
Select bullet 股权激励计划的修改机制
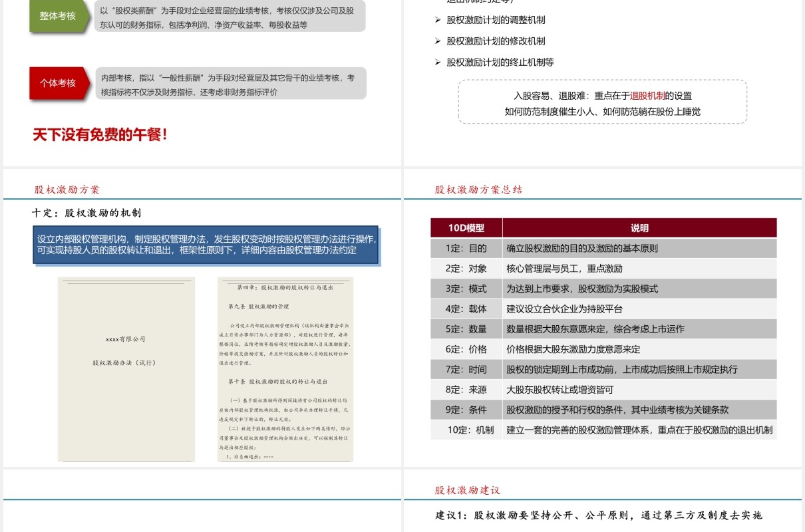click(496, 41)
